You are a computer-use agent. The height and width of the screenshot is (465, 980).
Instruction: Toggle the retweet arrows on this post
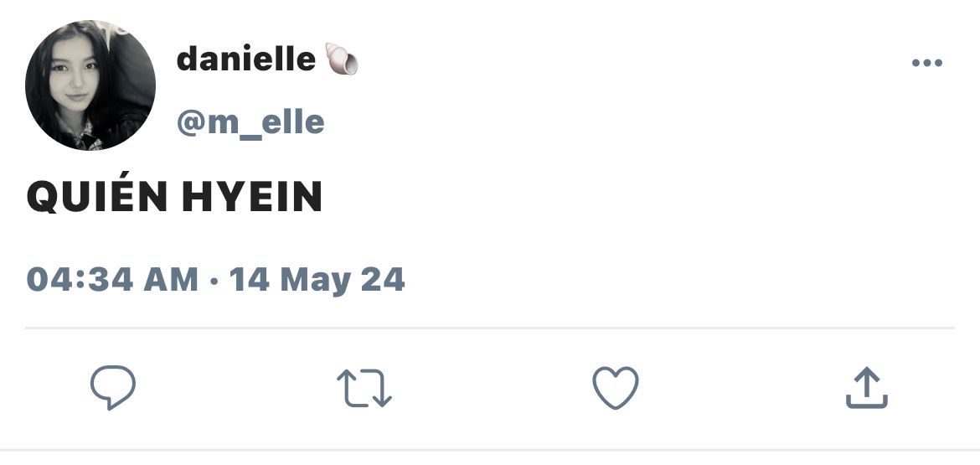pos(364,388)
